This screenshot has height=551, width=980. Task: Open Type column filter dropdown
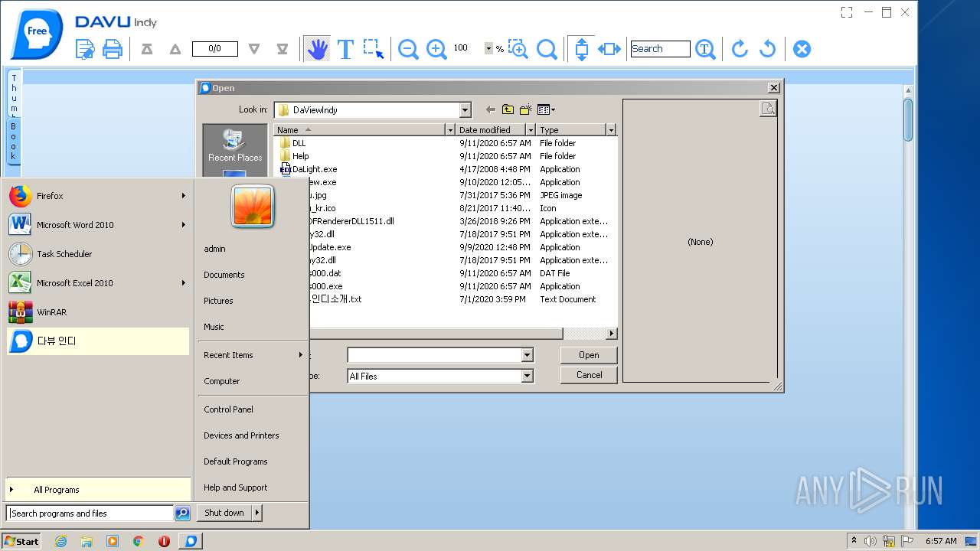(610, 130)
